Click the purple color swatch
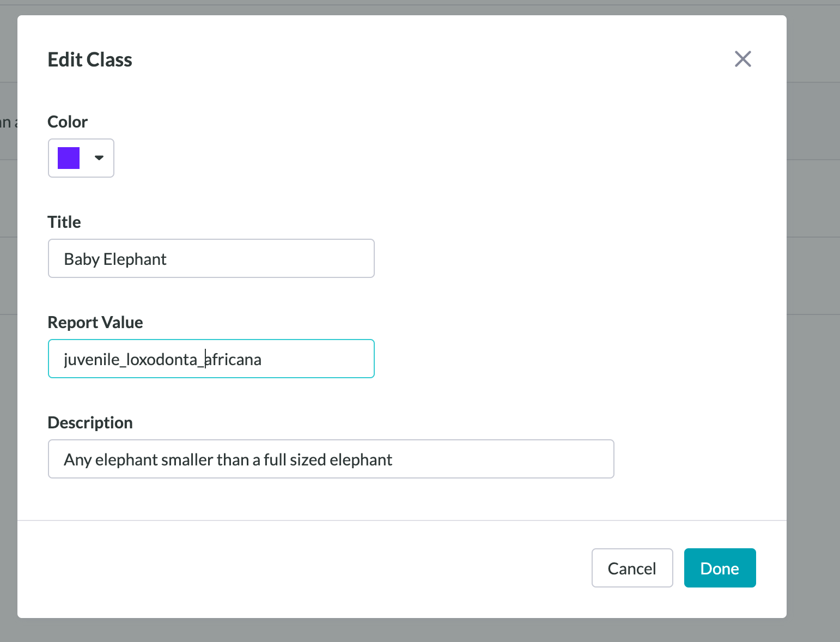Viewport: 840px width, 642px height. 69,158
